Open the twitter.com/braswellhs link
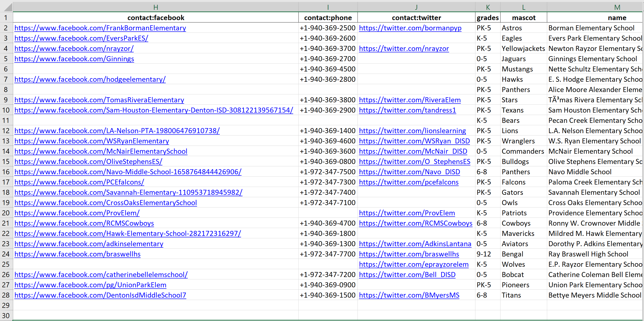 click(409, 254)
